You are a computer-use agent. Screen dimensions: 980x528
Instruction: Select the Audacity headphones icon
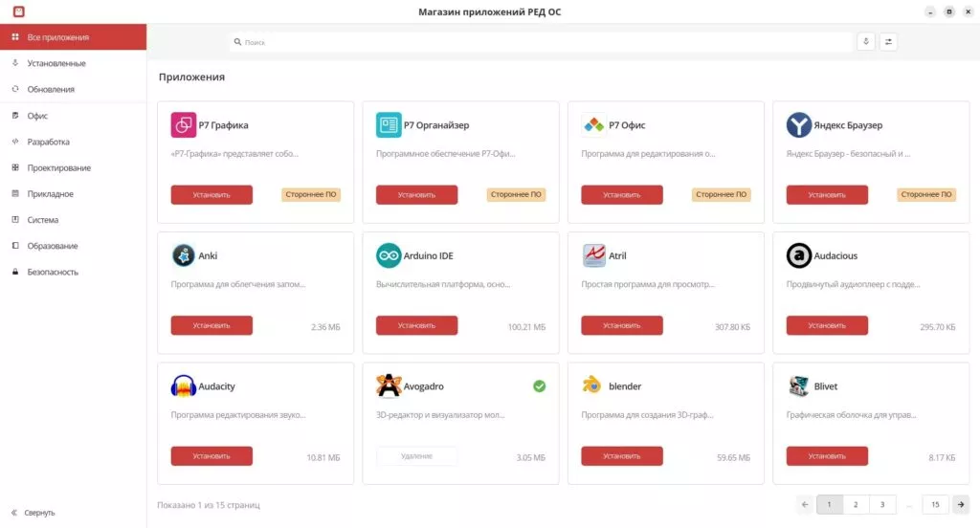pos(184,386)
